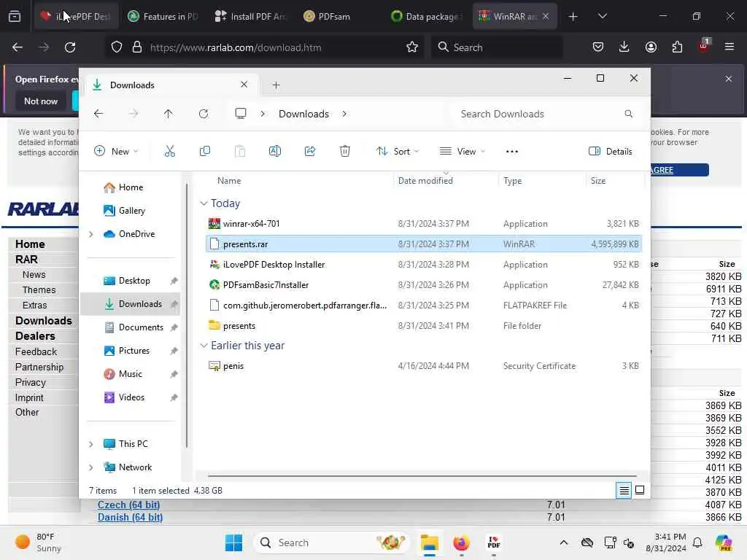The width and height of the screenshot is (747, 560).
Task: Open Firefox account icon
Action: pos(651,47)
